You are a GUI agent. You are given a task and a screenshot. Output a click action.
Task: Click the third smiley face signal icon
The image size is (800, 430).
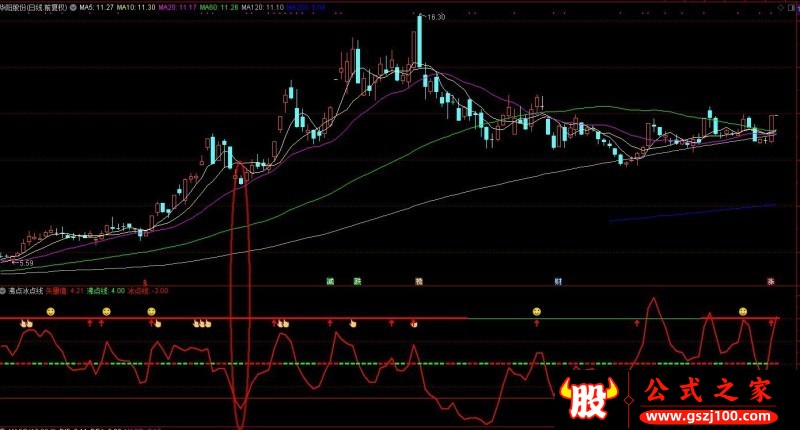pos(151,311)
